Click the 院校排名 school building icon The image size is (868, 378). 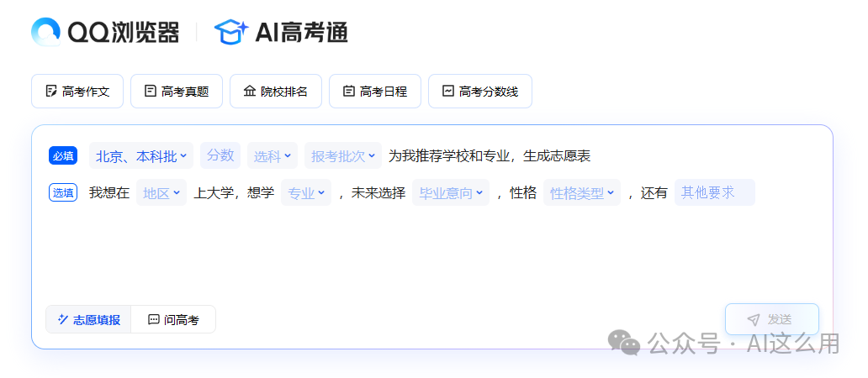(249, 91)
